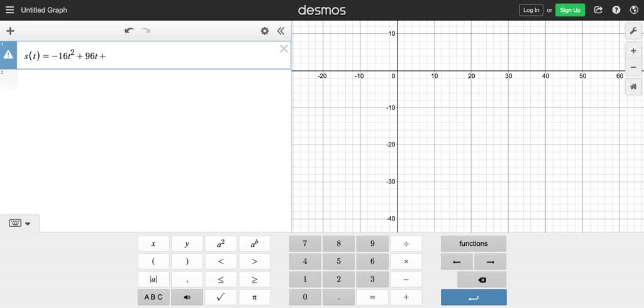Toggle the warning icon on expression 1
644x308 pixels.
coord(8,55)
